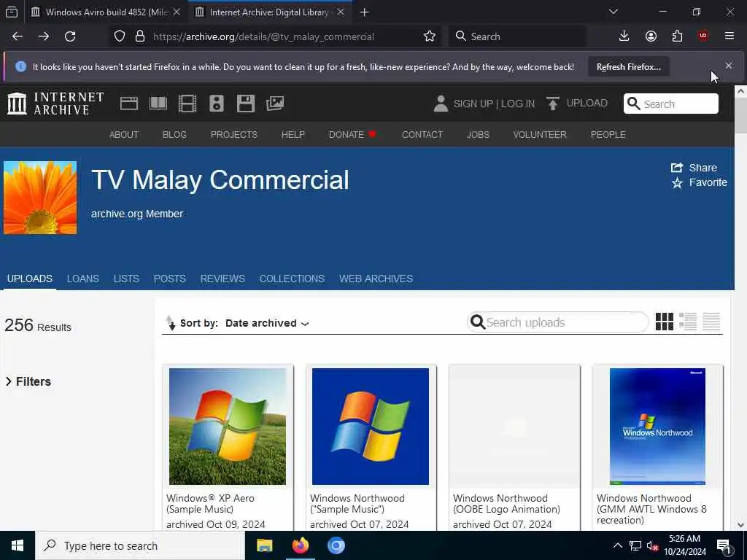The image size is (747, 560).
Task: Open File Explorer from the taskbar
Action: point(264,545)
